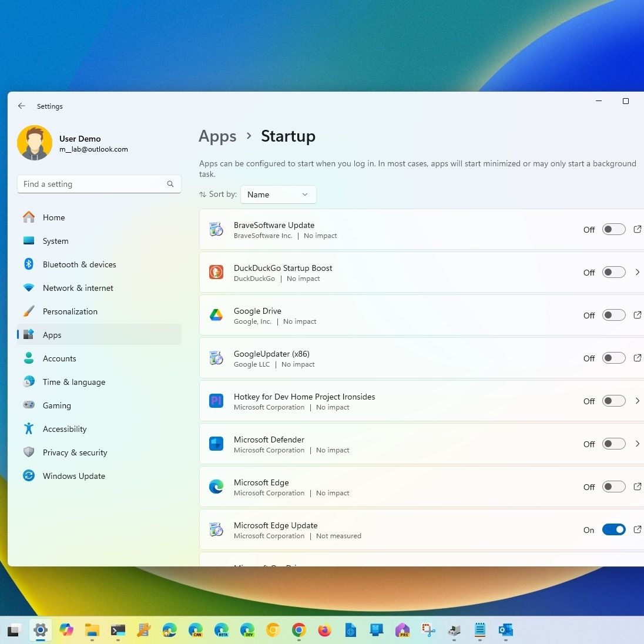Click 'Not measured' impact text
Image resolution: width=644 pixels, height=644 pixels.
point(338,535)
